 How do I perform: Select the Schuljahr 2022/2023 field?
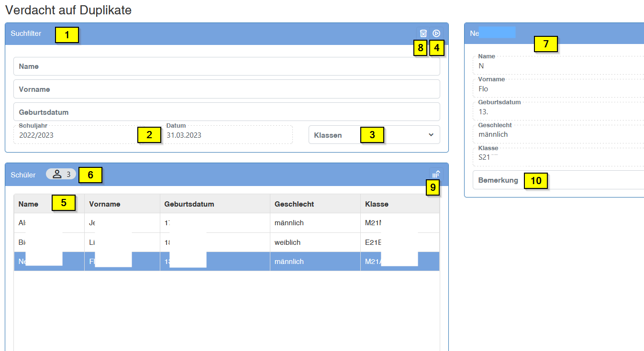coord(77,135)
